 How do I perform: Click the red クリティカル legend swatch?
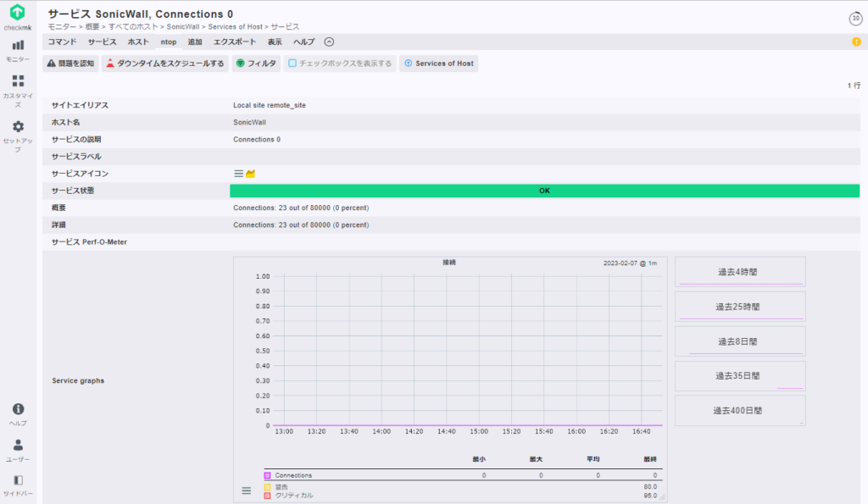click(x=267, y=496)
